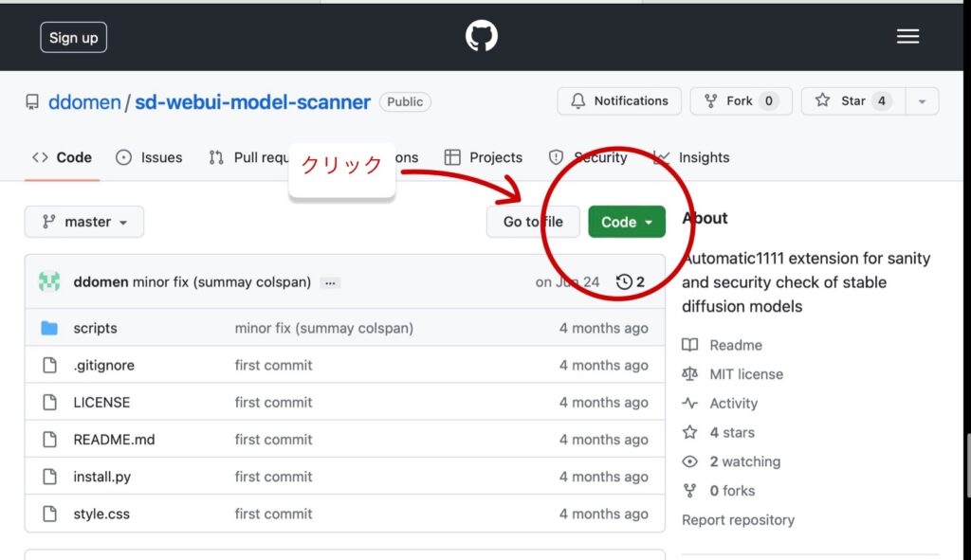Viewport: 971px width, 560px height.
Task: Open the LICENSE file
Action: pos(101,402)
